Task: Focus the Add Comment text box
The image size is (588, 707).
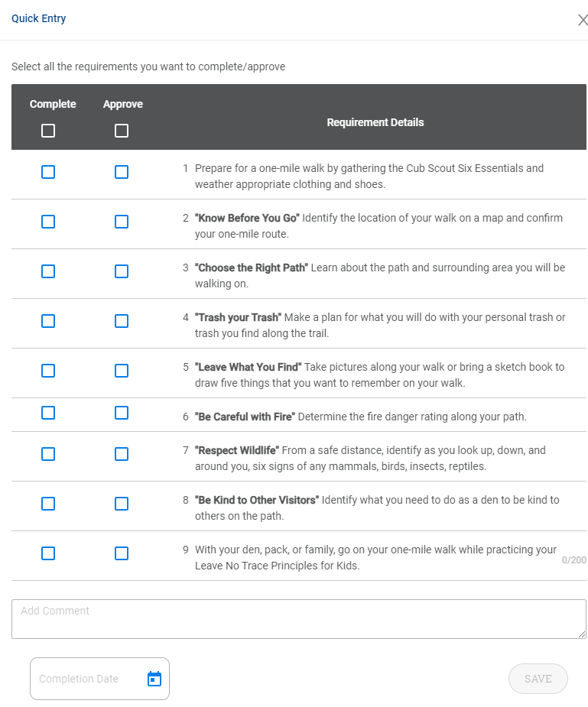Action: [298, 618]
